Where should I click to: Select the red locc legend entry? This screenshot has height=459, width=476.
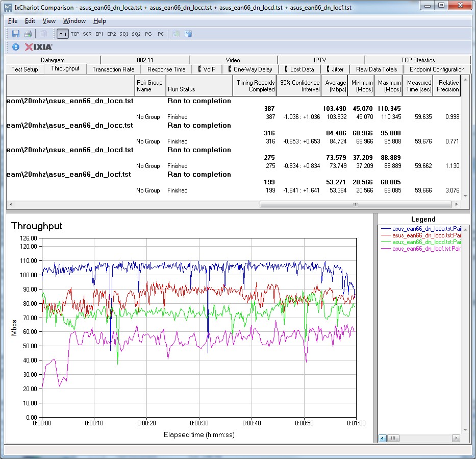click(x=421, y=235)
